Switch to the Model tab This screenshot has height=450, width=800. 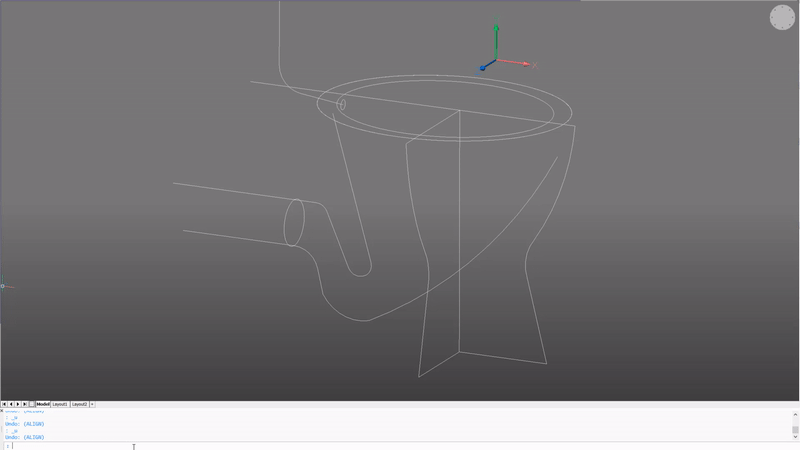tap(43, 404)
